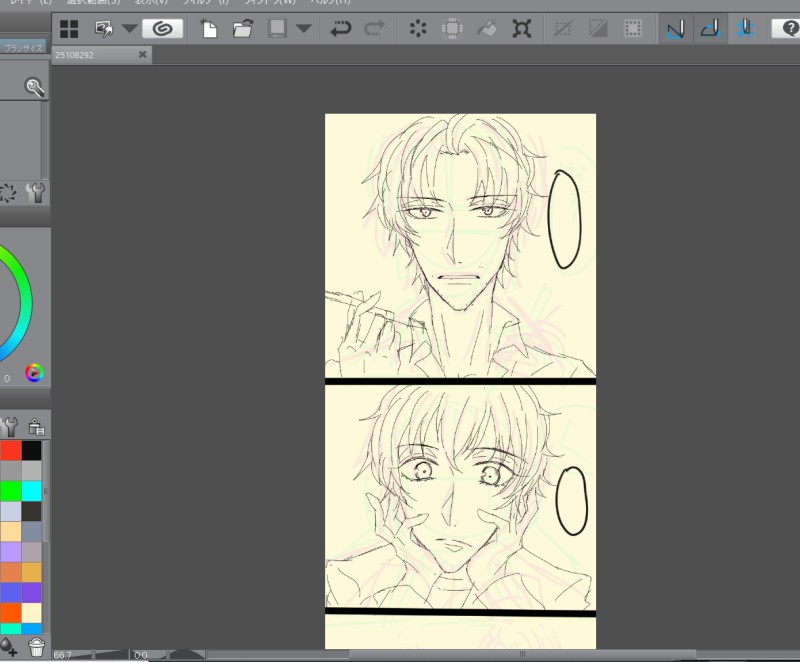The image size is (800, 662).
Task: Click the CLIP STUDIO swirl logo button
Action: [162, 29]
